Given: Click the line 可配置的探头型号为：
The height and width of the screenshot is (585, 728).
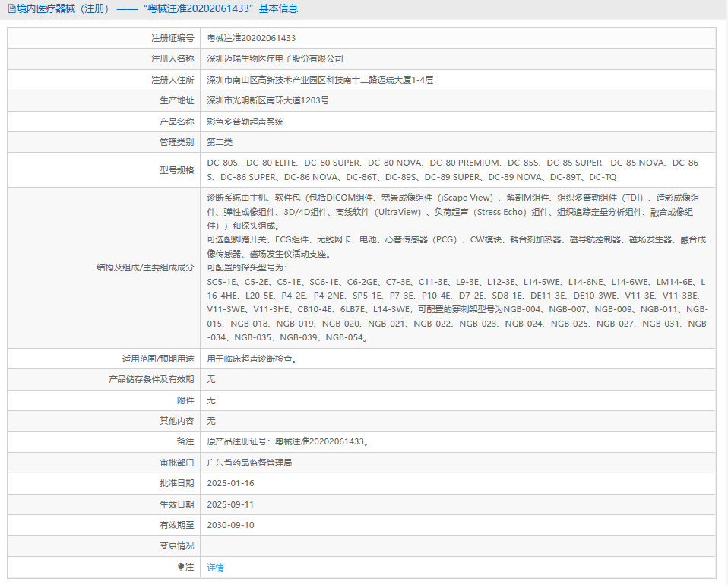Looking at the screenshot, I should point(248,267).
